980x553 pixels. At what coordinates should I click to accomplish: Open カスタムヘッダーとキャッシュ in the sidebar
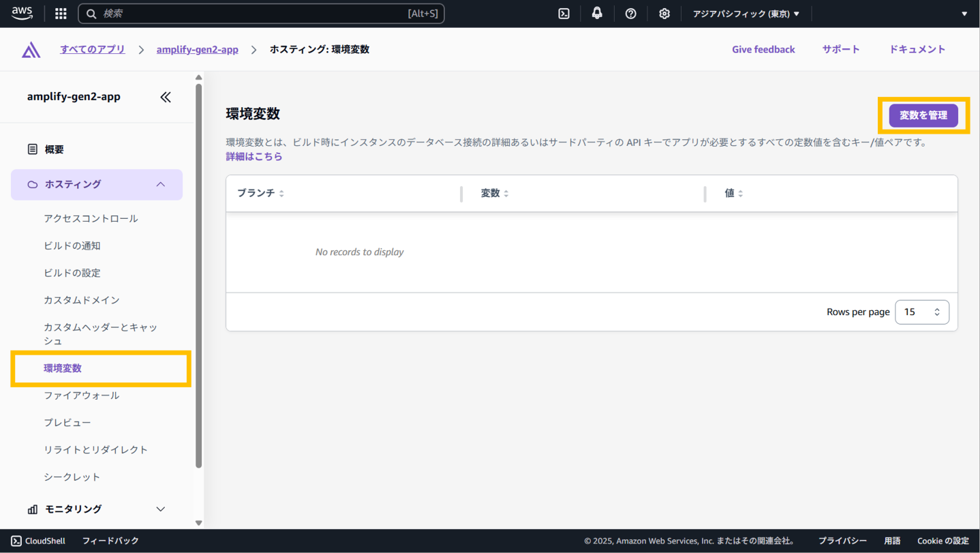click(x=101, y=334)
